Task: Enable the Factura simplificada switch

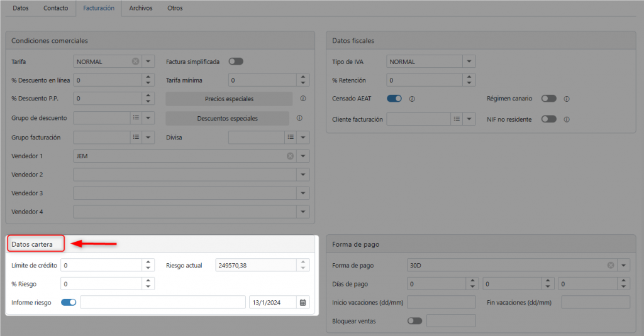Action: (x=236, y=62)
